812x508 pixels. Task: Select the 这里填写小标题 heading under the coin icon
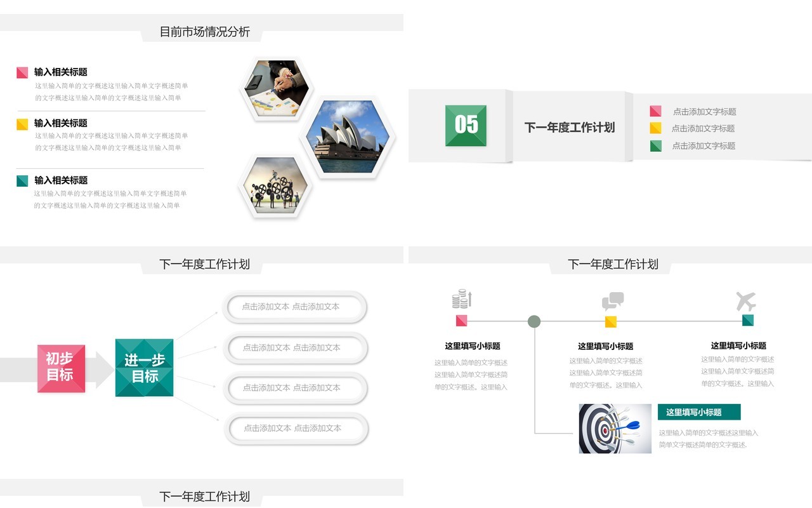pyautogui.click(x=473, y=346)
